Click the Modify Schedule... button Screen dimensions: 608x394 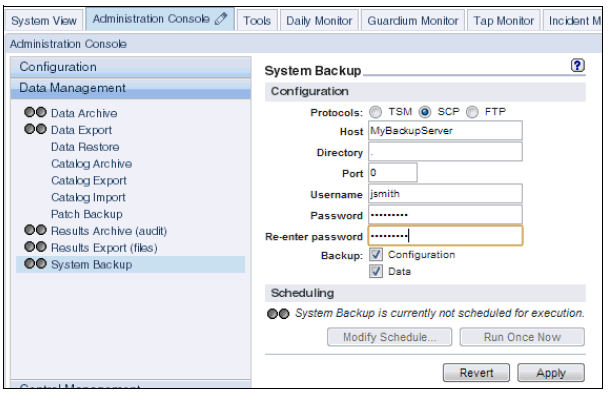pyautogui.click(x=389, y=337)
